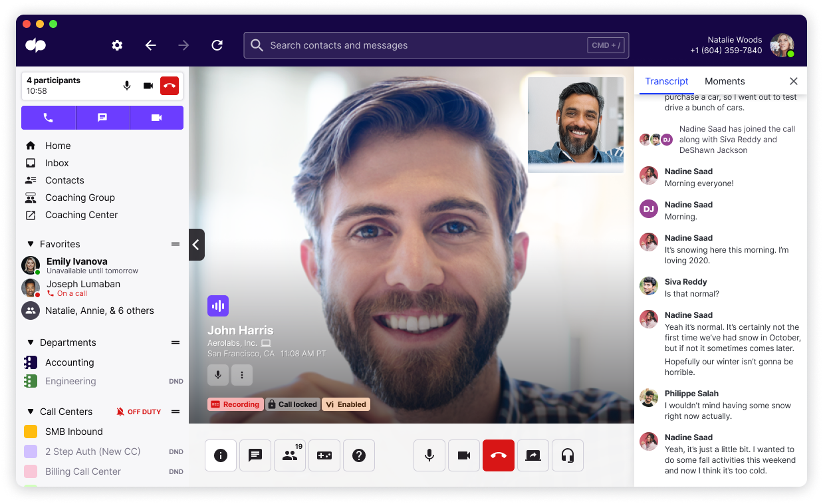Share your screen from the call toolbar
This screenshot has width=823, height=504.
[533, 455]
